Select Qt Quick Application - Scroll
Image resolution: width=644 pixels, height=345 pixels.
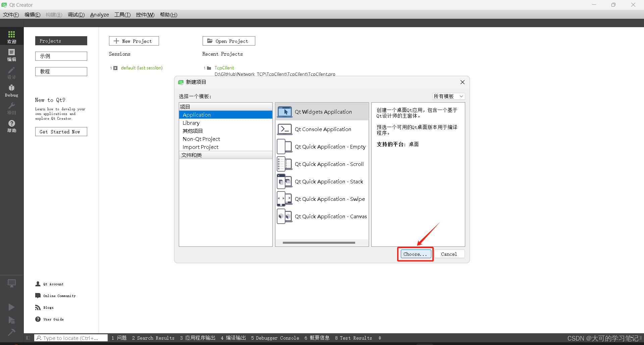[x=322, y=164]
